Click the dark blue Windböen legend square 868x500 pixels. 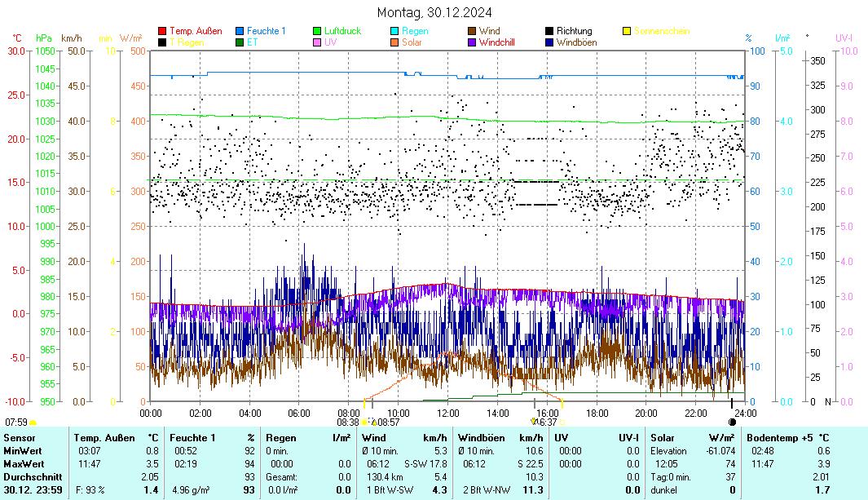tap(549, 42)
